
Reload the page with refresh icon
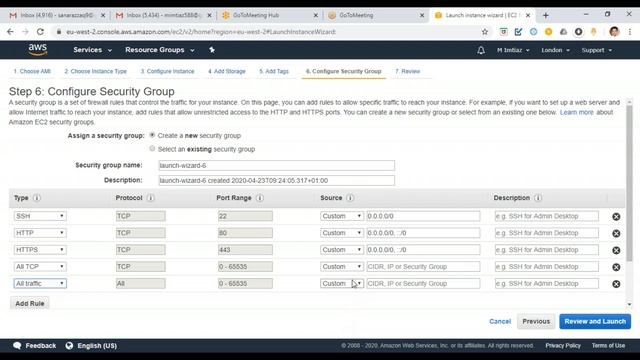click(x=40, y=32)
